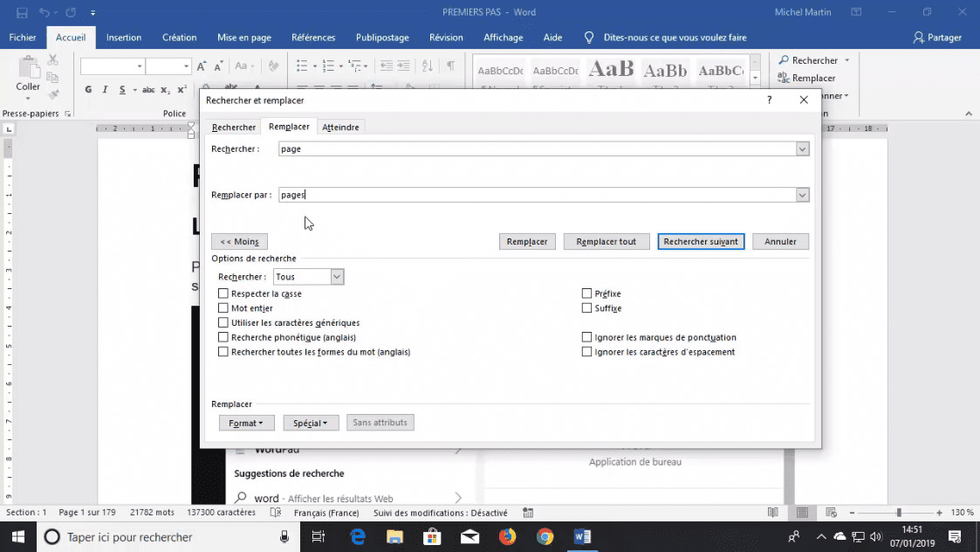Image resolution: width=980 pixels, height=552 pixels.
Task: Check Ignorer les marques de ponctuation
Action: tap(586, 337)
